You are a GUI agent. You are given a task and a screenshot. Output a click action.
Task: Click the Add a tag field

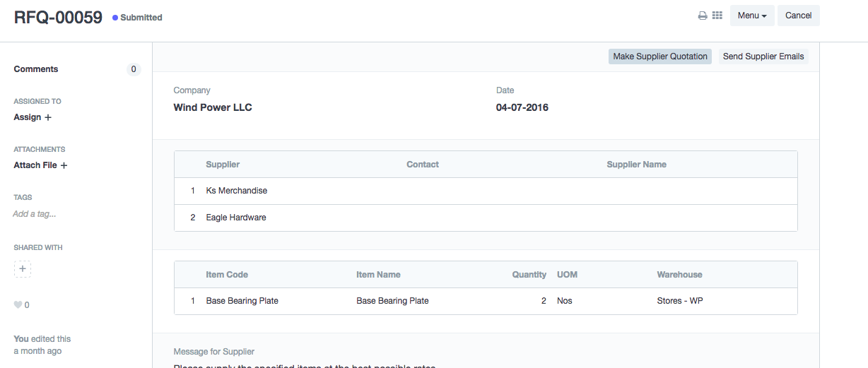(x=35, y=214)
